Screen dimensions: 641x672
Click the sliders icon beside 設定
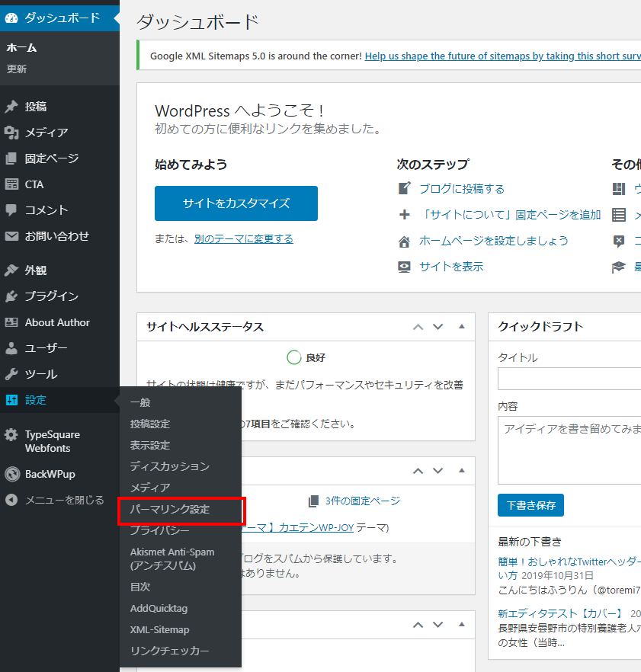click(11, 400)
